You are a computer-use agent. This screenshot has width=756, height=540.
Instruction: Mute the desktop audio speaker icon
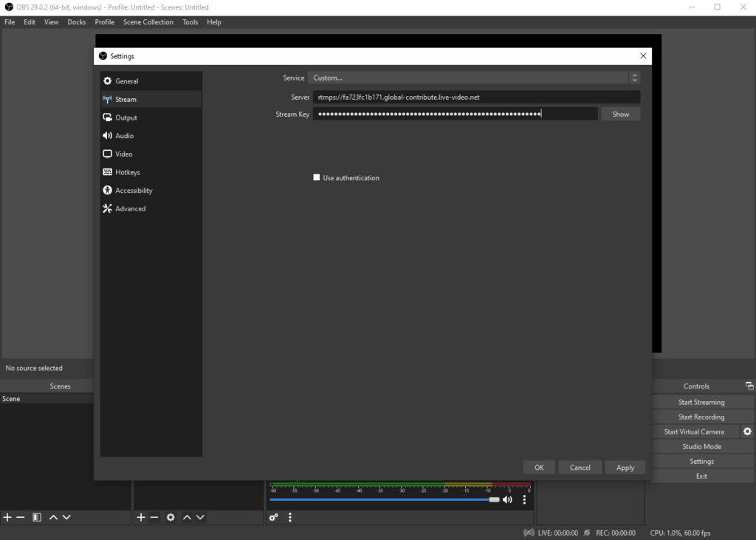[x=507, y=499]
